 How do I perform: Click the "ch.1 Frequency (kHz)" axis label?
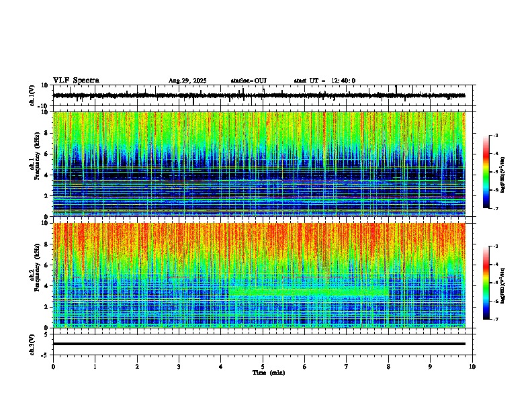pyautogui.click(x=35, y=154)
